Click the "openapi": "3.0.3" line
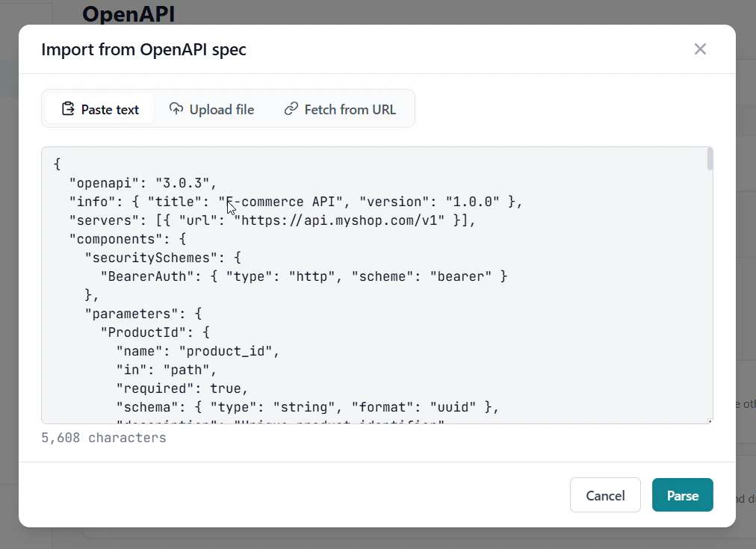756x549 pixels. [143, 183]
